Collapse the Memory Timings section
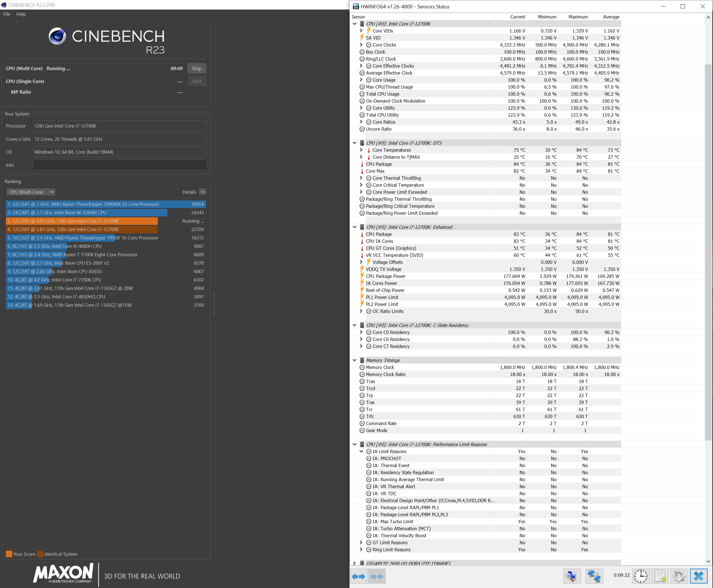 pos(355,360)
